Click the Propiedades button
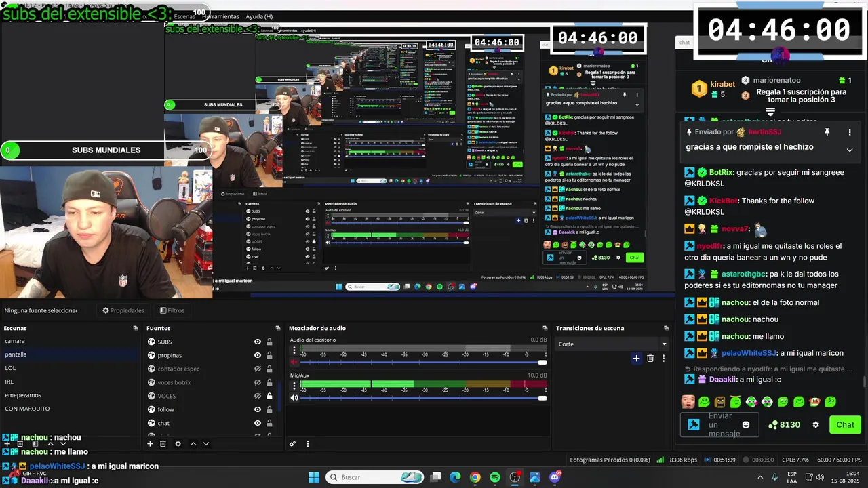The height and width of the screenshot is (488, 868). 123,310
